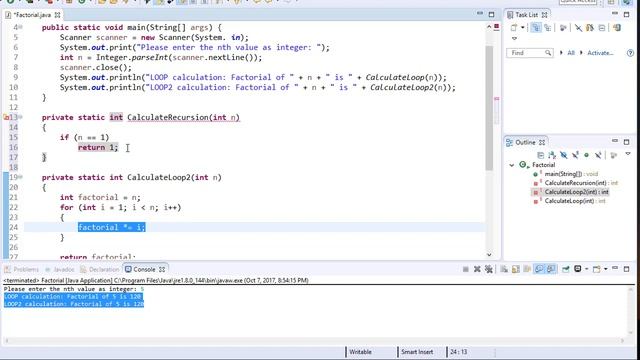Click the Writable status bar entry

coord(360,352)
